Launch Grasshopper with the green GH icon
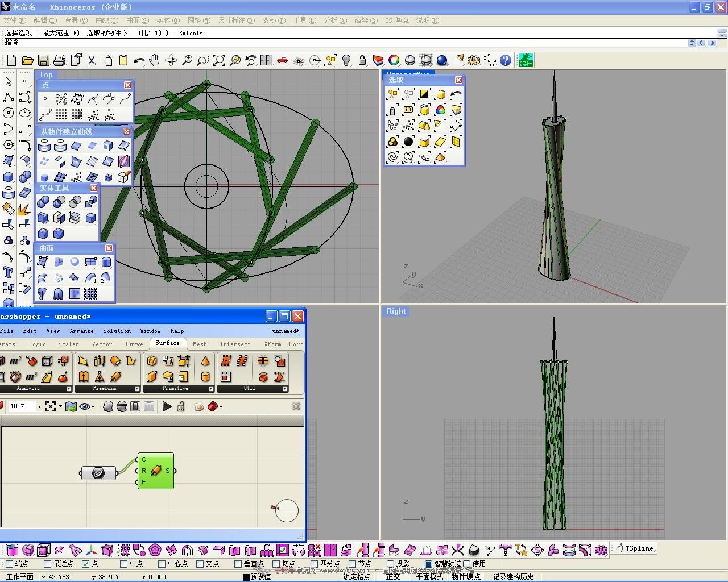Image resolution: width=728 pixels, height=582 pixels. [526, 60]
